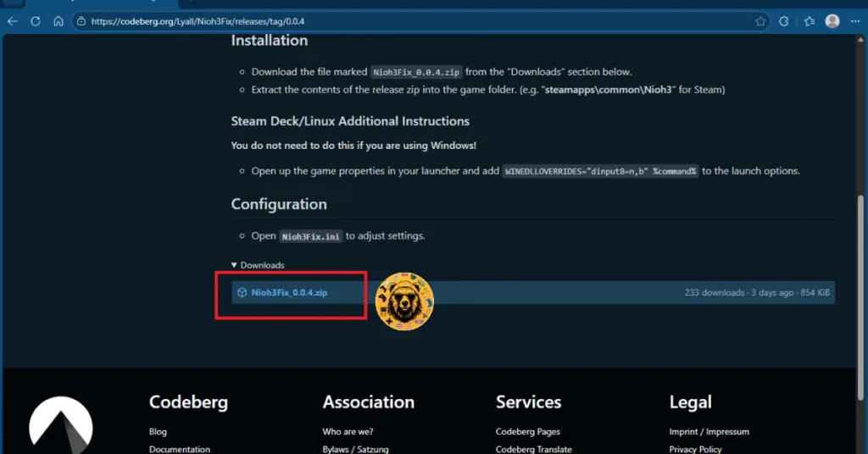
Task: Open the browser extensions icon
Action: (x=784, y=21)
